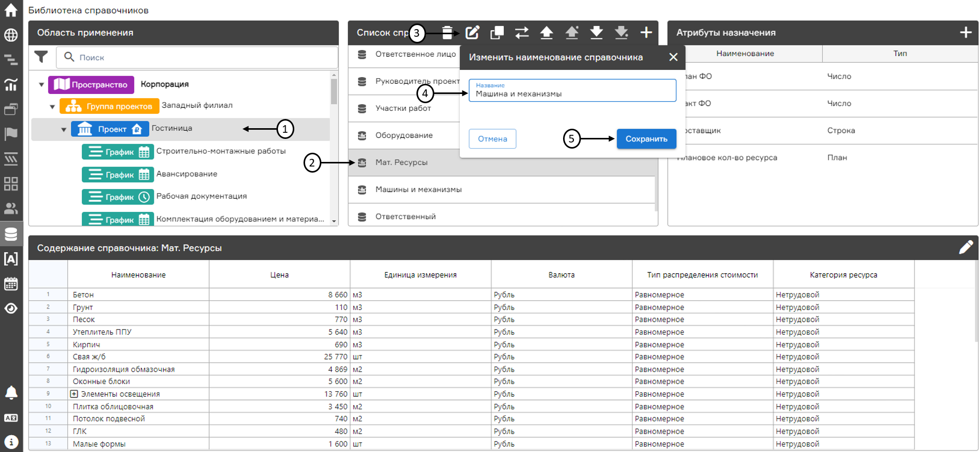Select the database library sidebar icon
The height and width of the screenshot is (452, 980).
tap(11, 234)
